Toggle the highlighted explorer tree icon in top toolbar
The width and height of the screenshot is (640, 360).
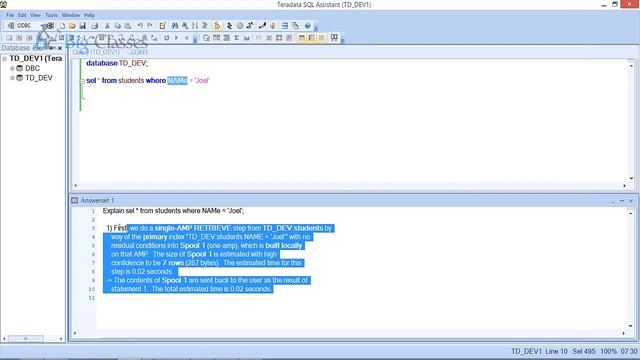(217, 26)
